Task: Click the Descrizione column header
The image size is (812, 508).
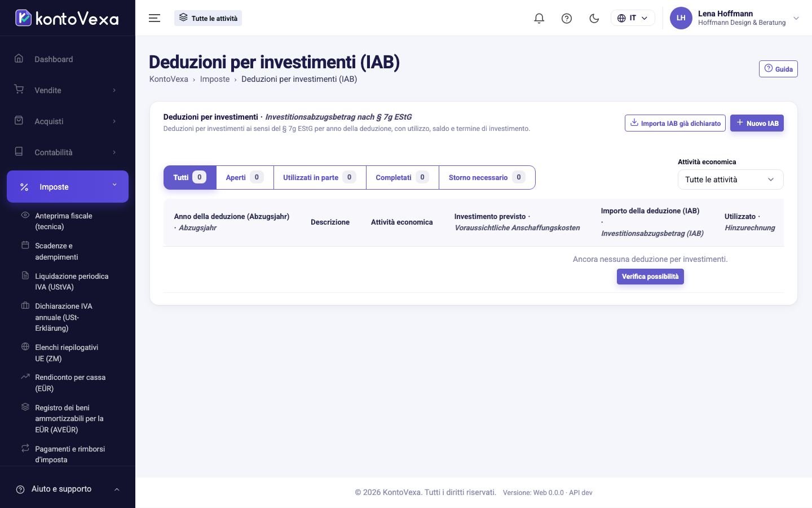Action: [x=330, y=222]
